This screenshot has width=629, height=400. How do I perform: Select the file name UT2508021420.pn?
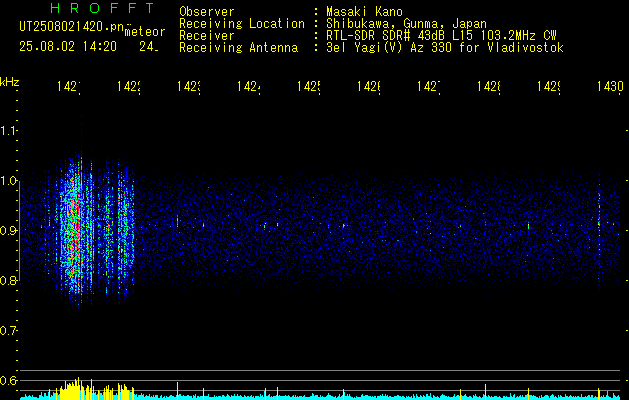[72, 27]
